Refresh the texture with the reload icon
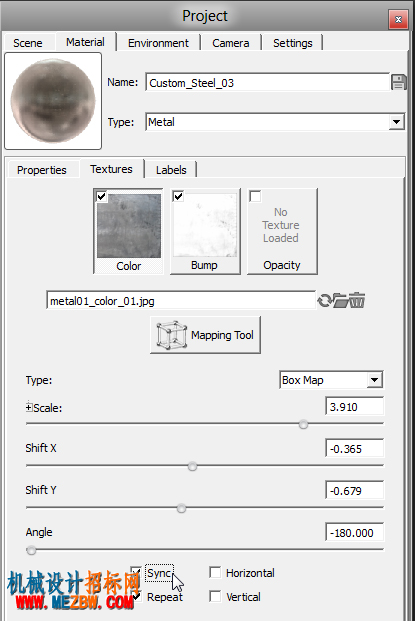The image size is (415, 621). [x=325, y=301]
